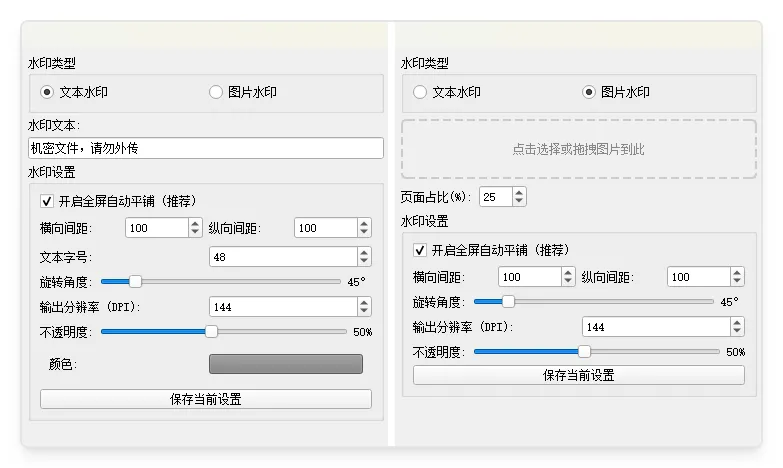The height and width of the screenshot is (468, 783).
Task: Select 图片水印 radio in left panel
Action: click(x=216, y=92)
